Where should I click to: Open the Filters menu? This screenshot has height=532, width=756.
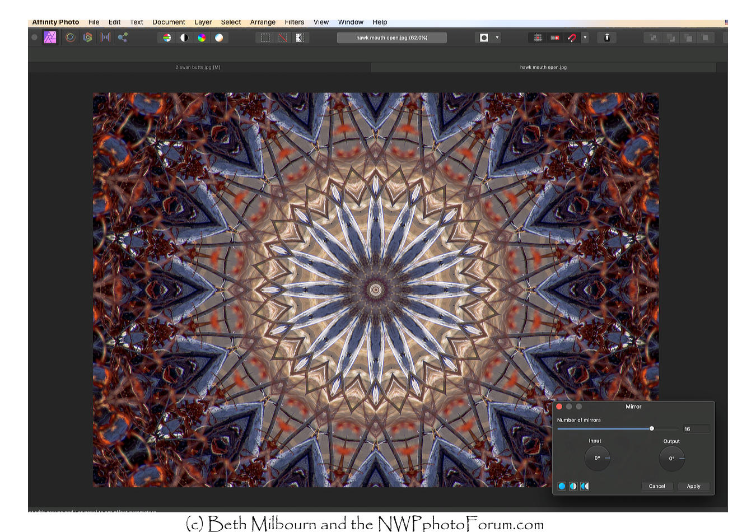[x=295, y=22]
